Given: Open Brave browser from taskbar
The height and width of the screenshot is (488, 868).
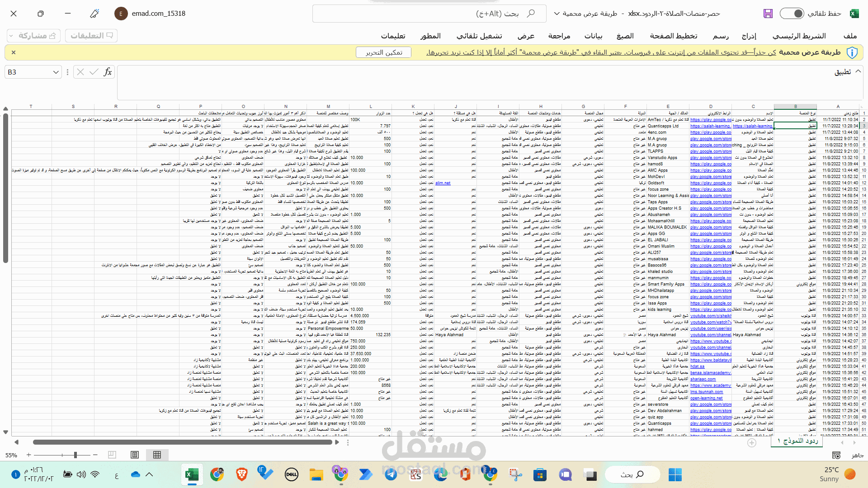Looking at the screenshot, I should [x=242, y=474].
